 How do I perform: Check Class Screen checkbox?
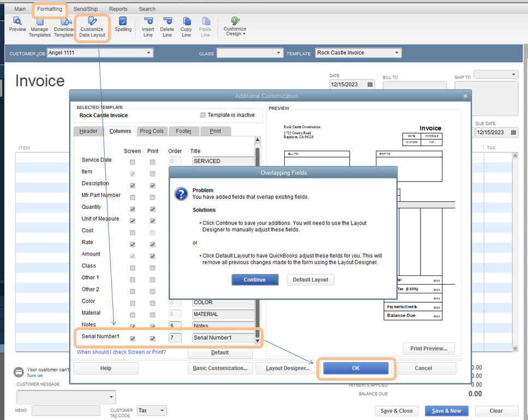[133, 268]
